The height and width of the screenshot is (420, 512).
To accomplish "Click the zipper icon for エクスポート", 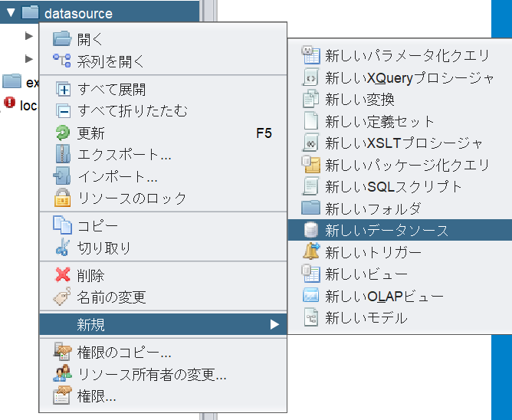I will click(62, 154).
